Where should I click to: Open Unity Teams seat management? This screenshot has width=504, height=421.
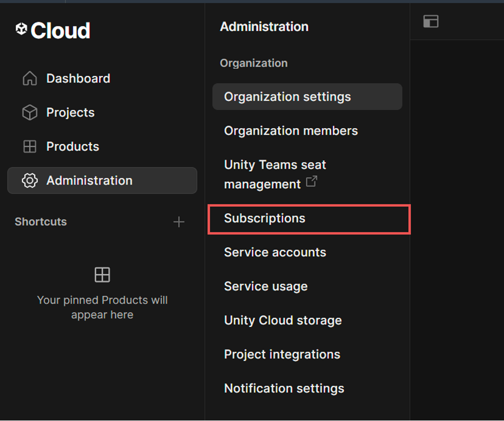(275, 174)
